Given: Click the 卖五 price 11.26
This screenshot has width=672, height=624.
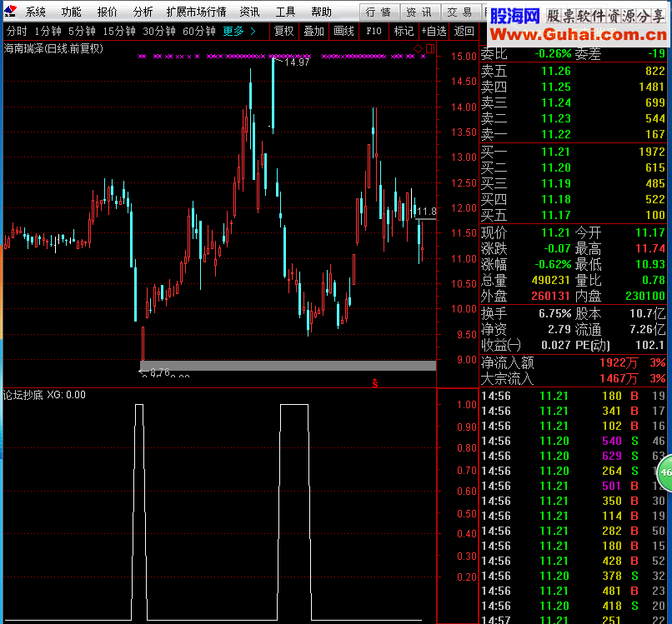Looking at the screenshot, I should (556, 71).
